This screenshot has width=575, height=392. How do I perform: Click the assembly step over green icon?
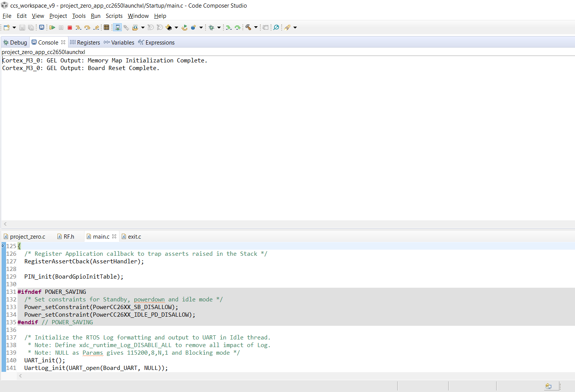(237, 27)
